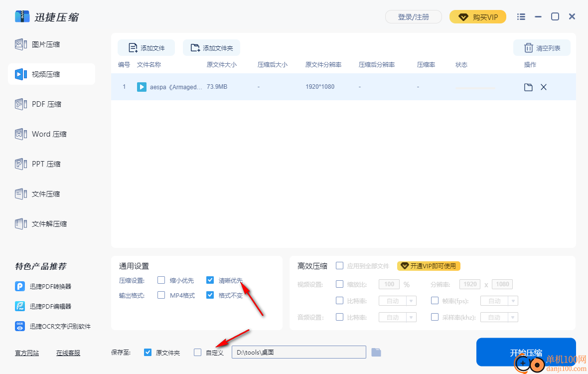Browse output folder with folder icon

click(376, 352)
